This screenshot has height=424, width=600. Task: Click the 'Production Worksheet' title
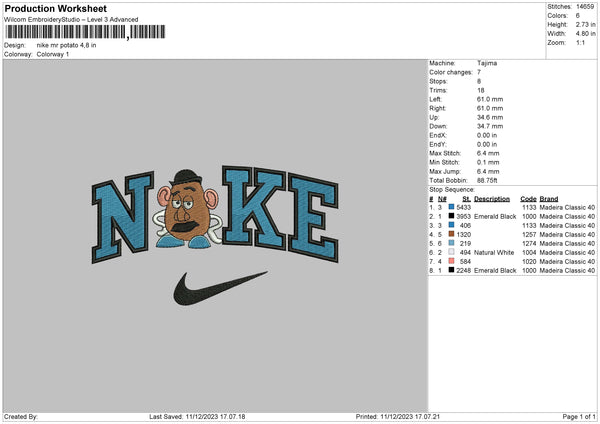pyautogui.click(x=56, y=8)
